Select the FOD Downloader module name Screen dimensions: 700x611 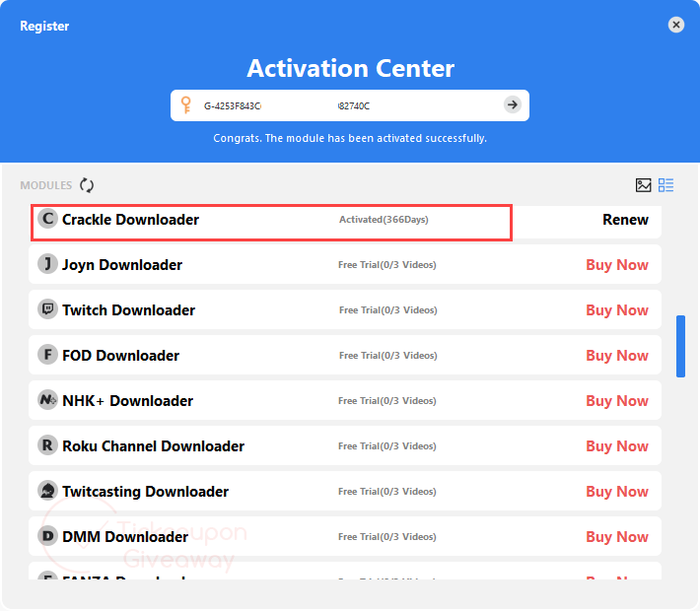click(120, 356)
